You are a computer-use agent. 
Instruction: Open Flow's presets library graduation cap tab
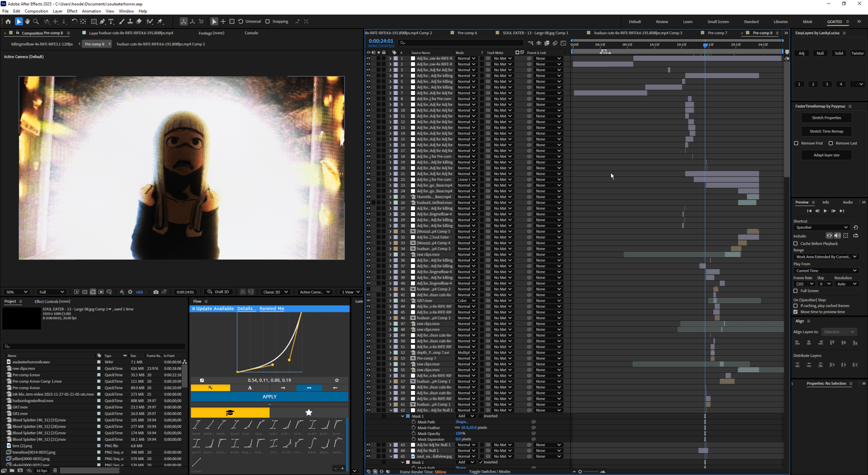pos(230,412)
